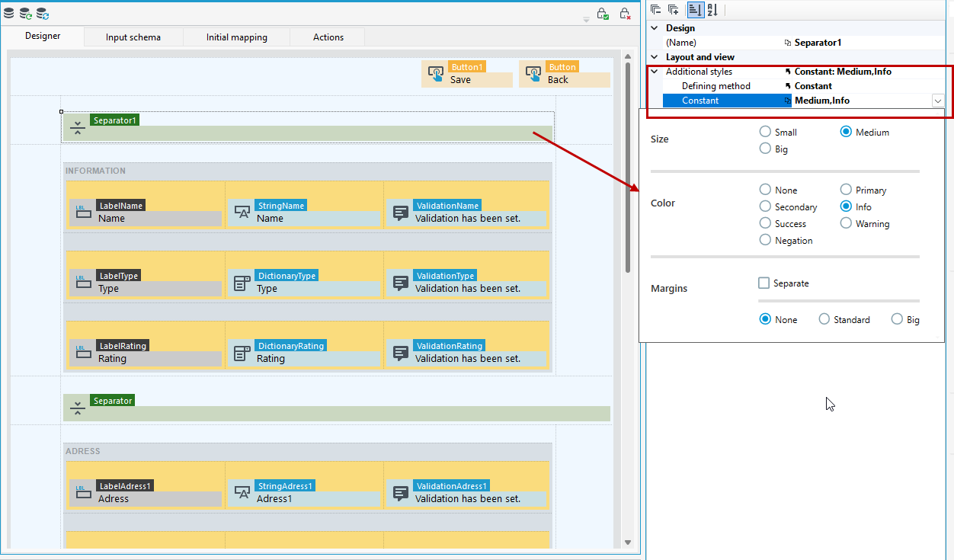Switch to the Input schema tab
This screenshot has width=954, height=560.
(x=133, y=37)
